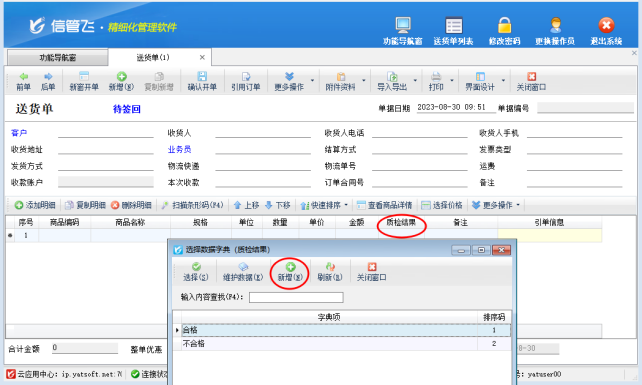Click the 删除明细 button
642x385 pixels.
[x=131, y=205]
